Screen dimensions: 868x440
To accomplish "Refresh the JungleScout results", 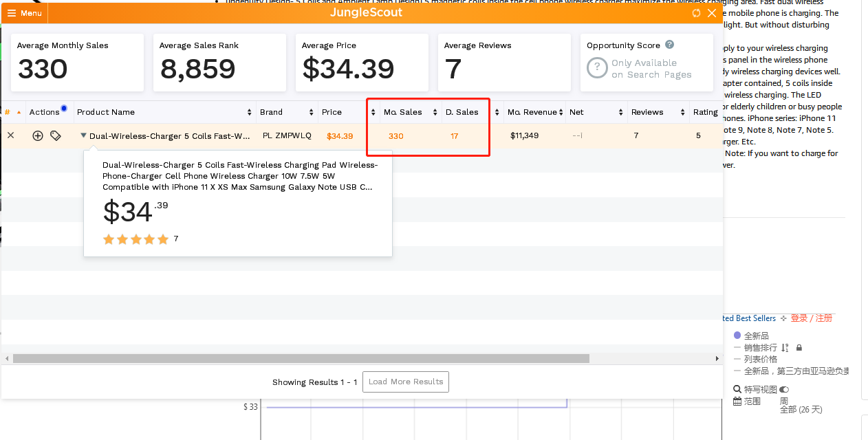I will (696, 13).
